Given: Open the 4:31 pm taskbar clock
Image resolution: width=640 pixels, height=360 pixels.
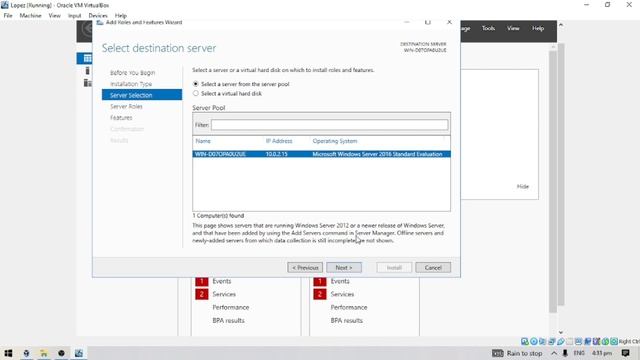Looking at the screenshot, I should (x=602, y=353).
